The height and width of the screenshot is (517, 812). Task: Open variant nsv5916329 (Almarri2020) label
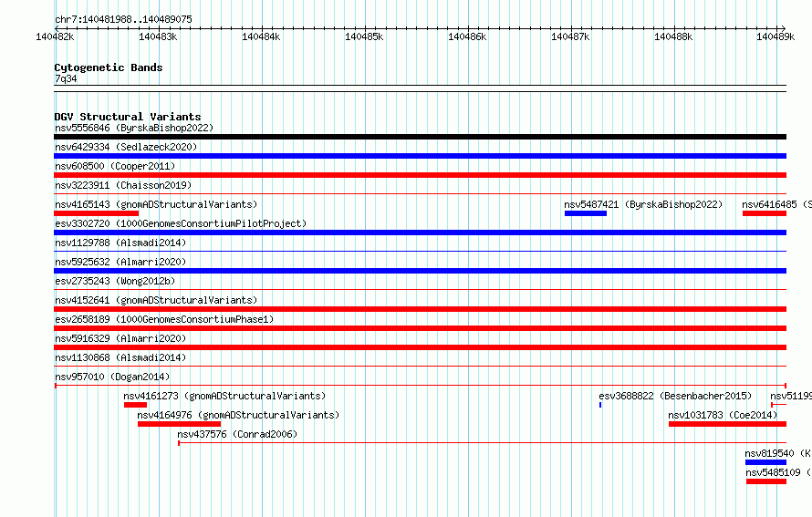tap(120, 338)
